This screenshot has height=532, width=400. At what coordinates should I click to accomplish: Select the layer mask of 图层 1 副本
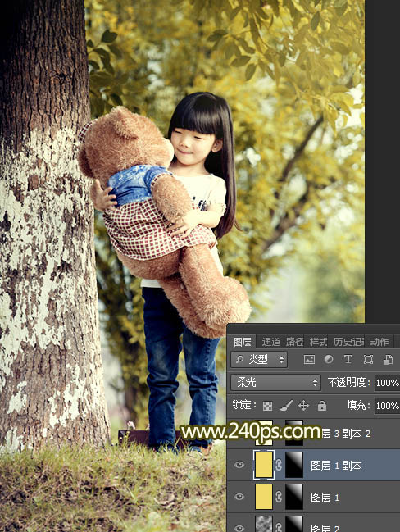point(294,465)
